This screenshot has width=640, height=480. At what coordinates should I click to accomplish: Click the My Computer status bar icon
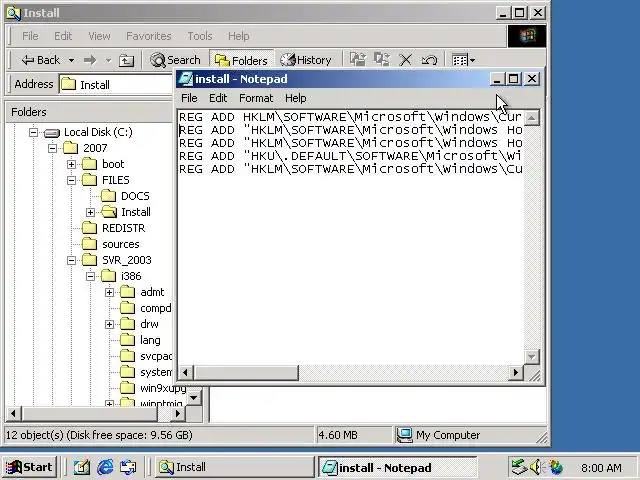(x=404, y=435)
